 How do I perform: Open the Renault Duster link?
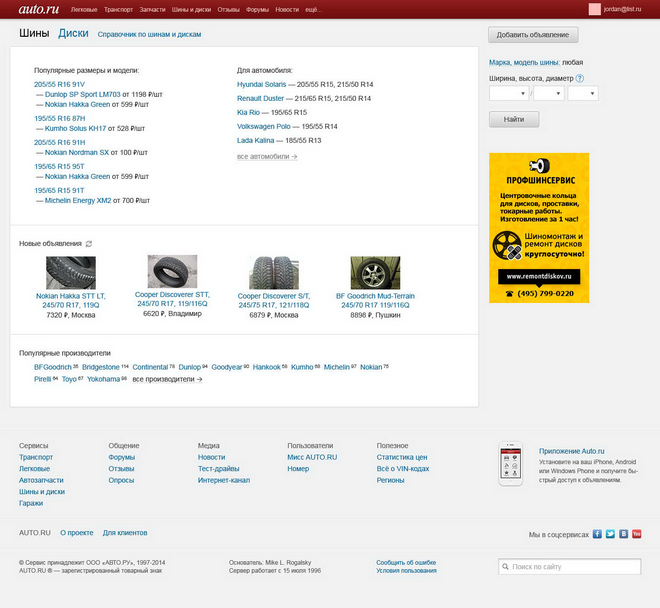(x=260, y=99)
